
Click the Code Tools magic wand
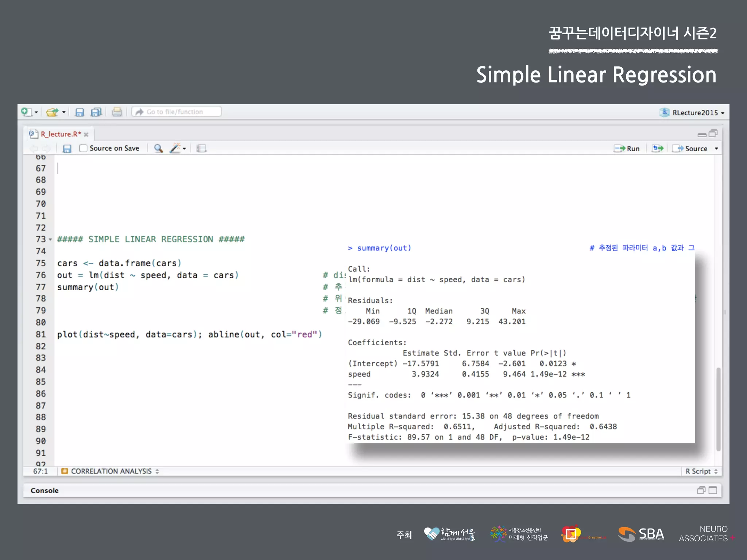175,148
